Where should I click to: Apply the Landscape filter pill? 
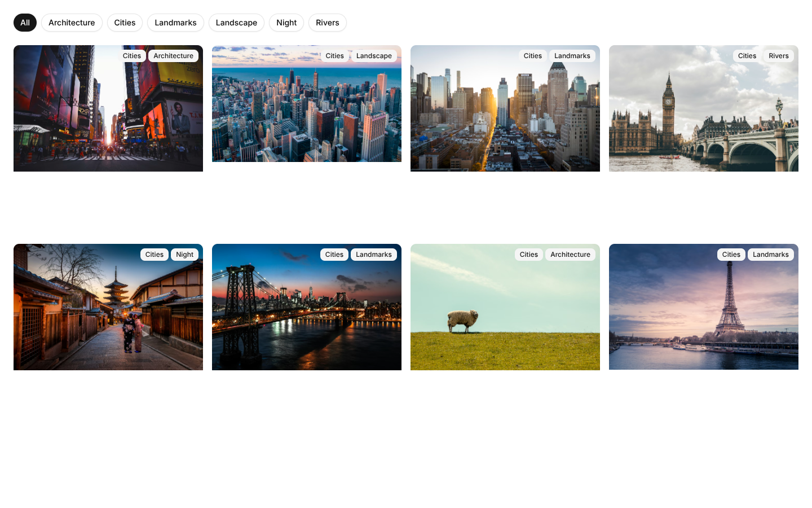click(236, 23)
